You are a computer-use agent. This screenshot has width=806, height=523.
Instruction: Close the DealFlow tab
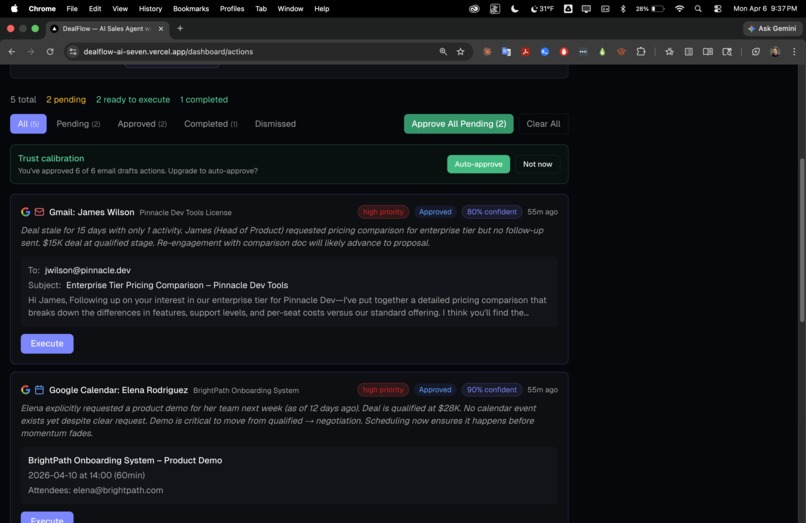click(161, 29)
